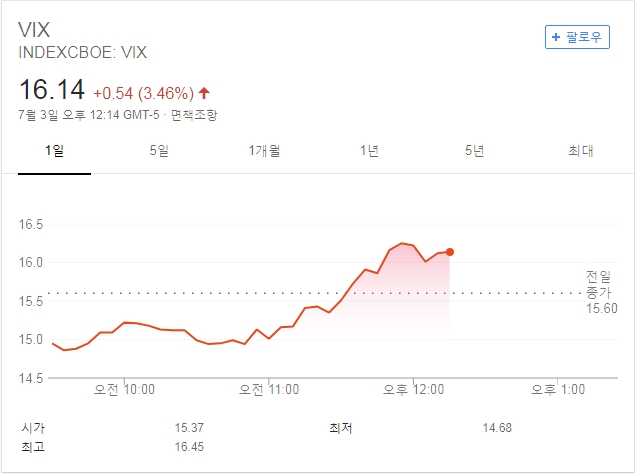The width and height of the screenshot is (638, 474).
Task: Click the 시가 value 15.37
Action: (x=189, y=428)
